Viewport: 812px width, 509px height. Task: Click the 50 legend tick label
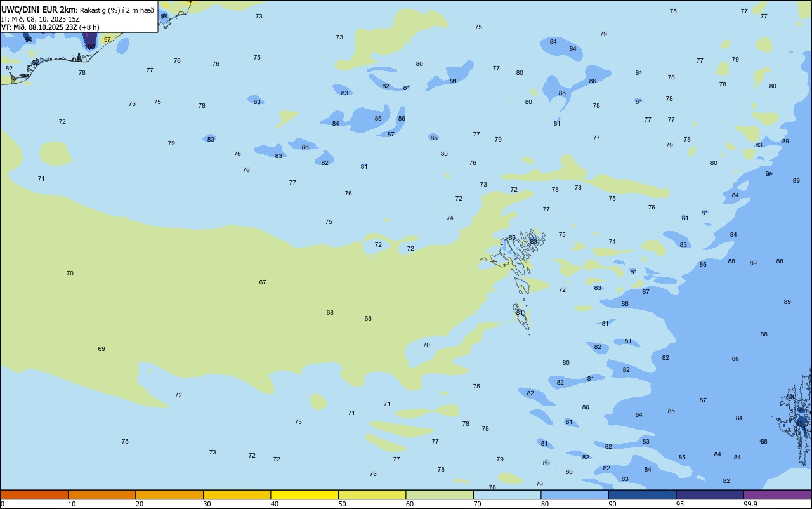pyautogui.click(x=343, y=504)
